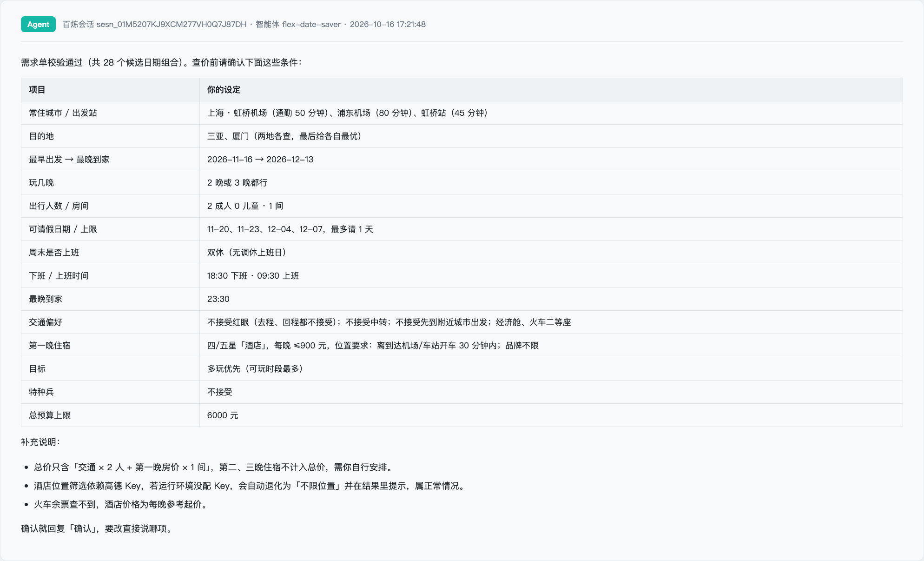The height and width of the screenshot is (561, 924).
Task: Click the green Agent badge
Action: 38,24
